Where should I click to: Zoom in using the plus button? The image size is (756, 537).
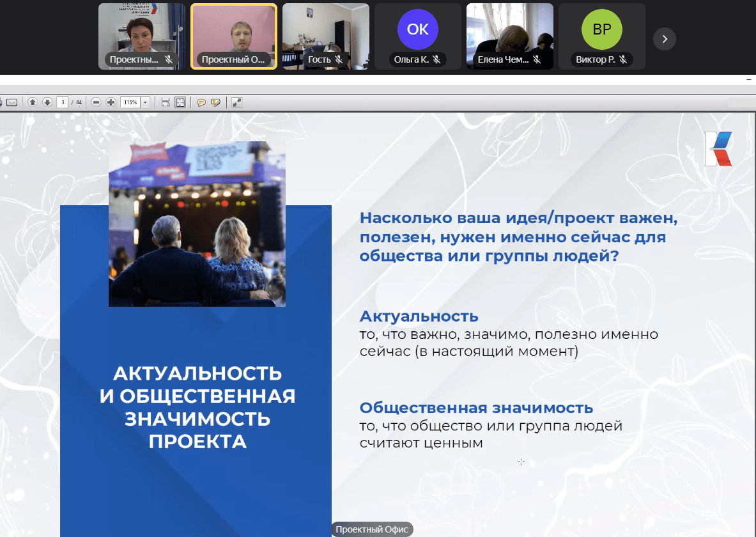pos(111,102)
